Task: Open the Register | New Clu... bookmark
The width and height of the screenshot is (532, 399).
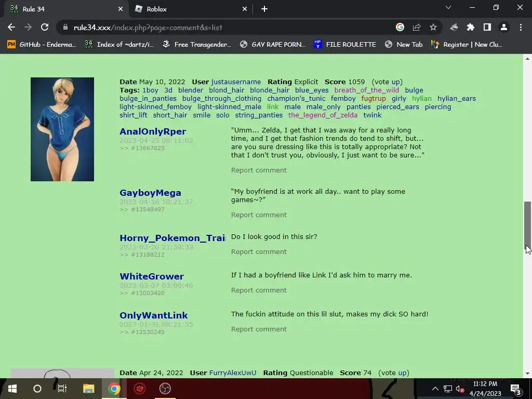Action: pos(467,45)
